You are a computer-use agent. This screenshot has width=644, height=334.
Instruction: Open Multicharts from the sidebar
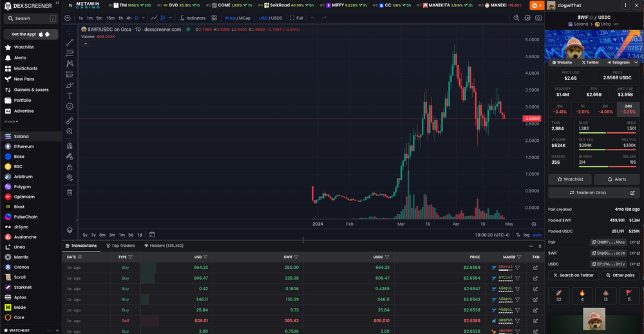click(26, 68)
